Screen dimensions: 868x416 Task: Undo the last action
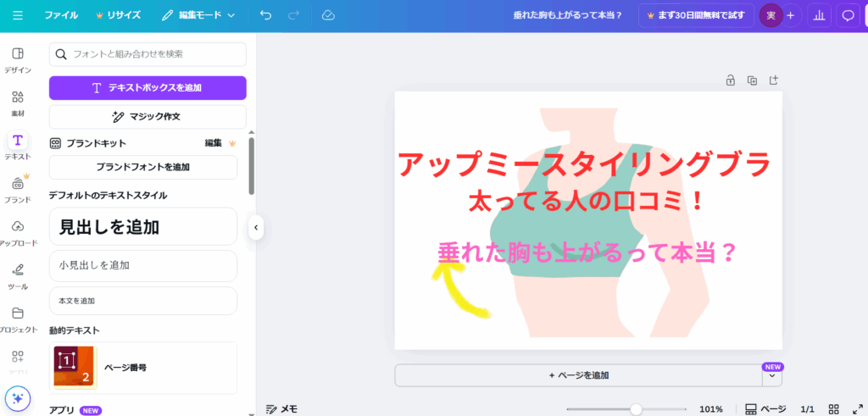(265, 15)
